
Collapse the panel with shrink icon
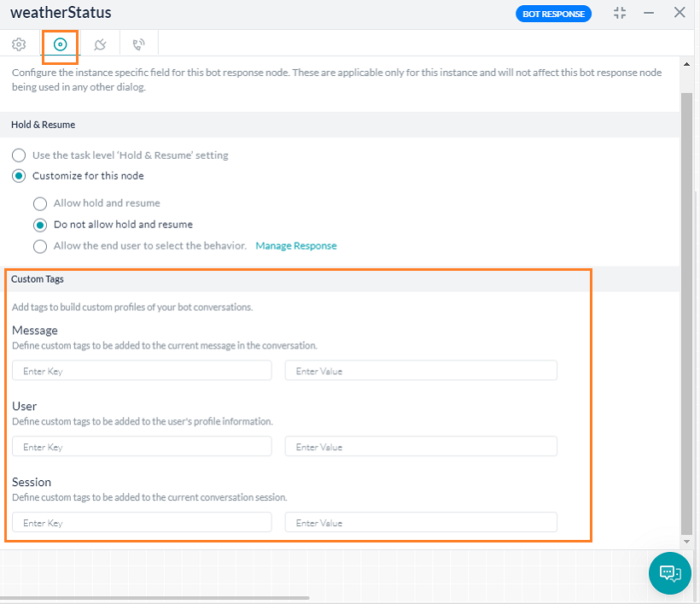coord(620,13)
